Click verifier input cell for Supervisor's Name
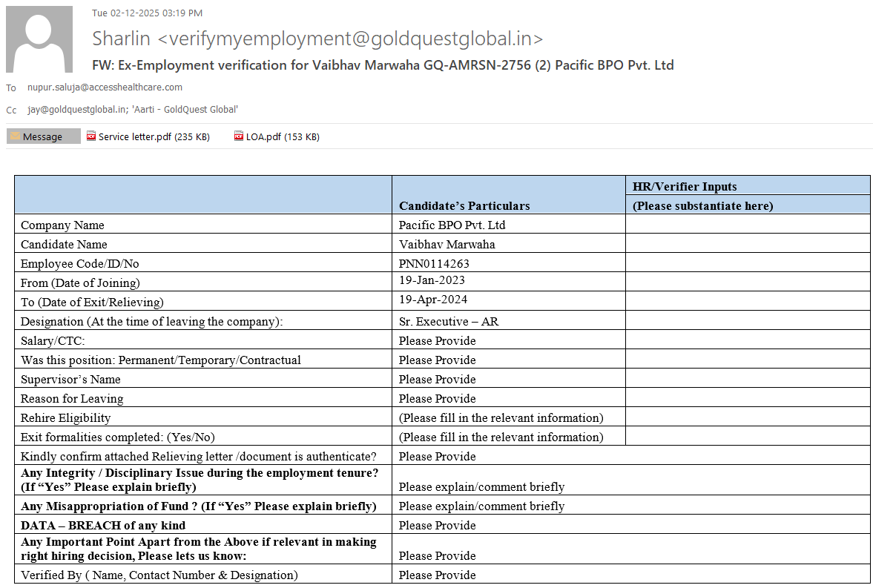The height and width of the screenshot is (588, 873). pyautogui.click(x=747, y=379)
